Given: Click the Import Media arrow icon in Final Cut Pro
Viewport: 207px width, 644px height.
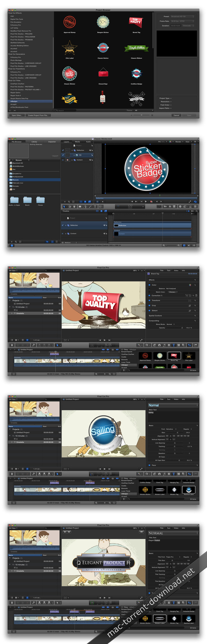Looking at the screenshot, I should pos(12,345).
